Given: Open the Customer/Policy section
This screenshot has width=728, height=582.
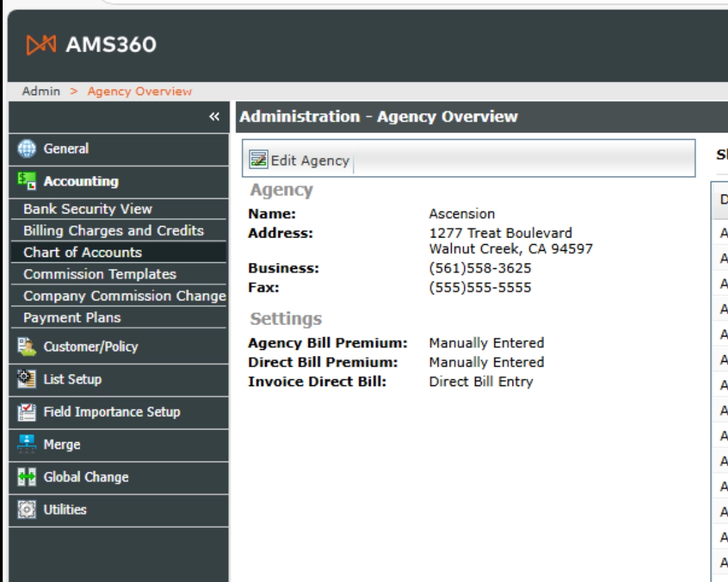Looking at the screenshot, I should click(119, 347).
